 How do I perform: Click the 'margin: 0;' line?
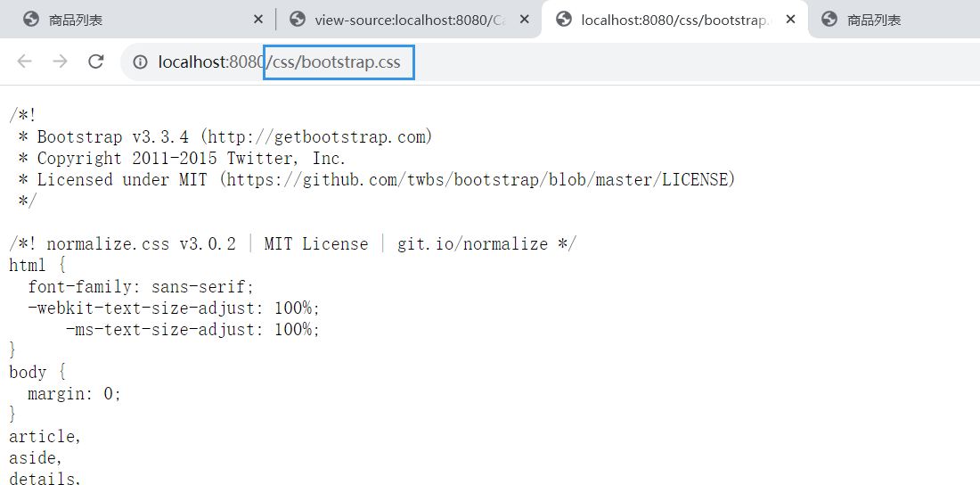click(74, 394)
